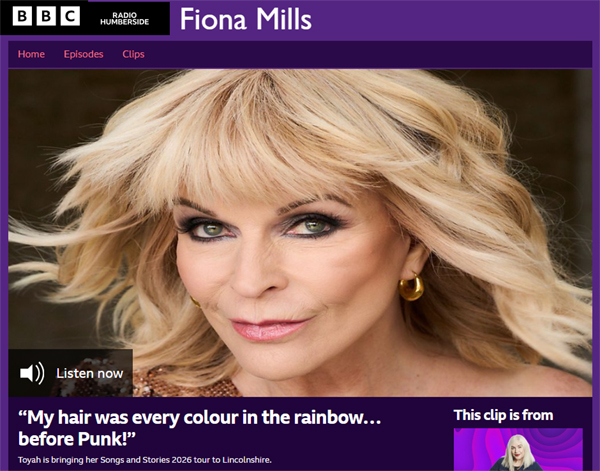This screenshot has height=471, width=600.
Task: Click purple header area right of Fiona Mills
Action: 452,19
